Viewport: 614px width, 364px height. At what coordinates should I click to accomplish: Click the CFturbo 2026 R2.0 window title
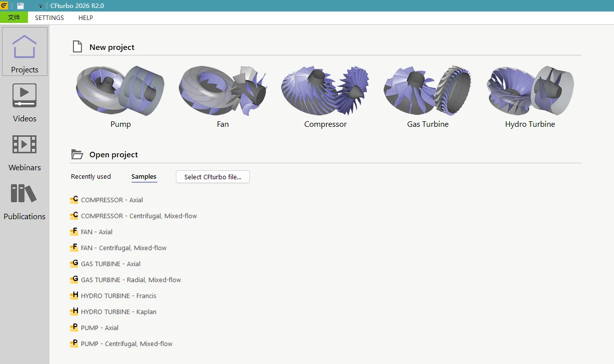click(77, 6)
